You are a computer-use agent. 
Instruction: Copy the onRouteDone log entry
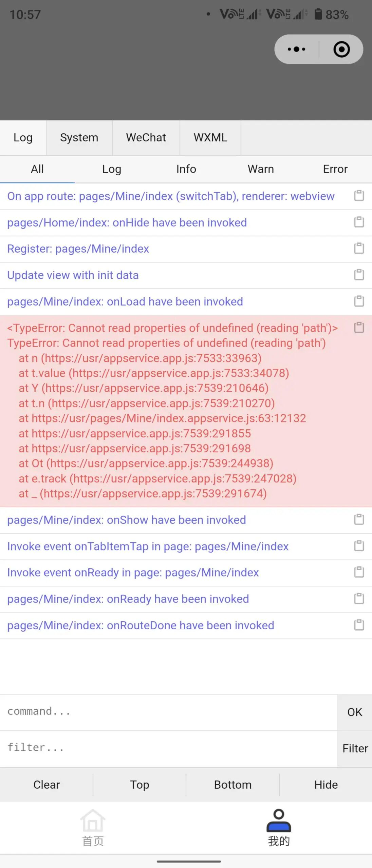(x=359, y=625)
